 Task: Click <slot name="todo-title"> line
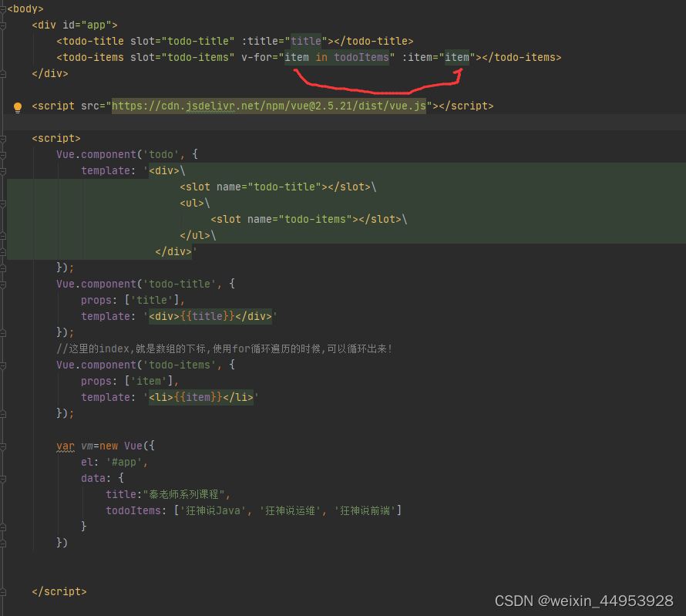pos(277,187)
